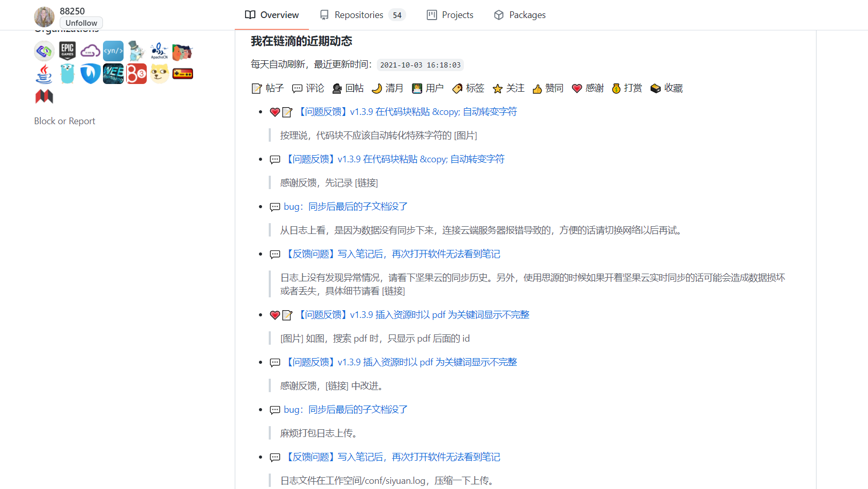Open the Epic Games organization icon
The image size is (868, 489).
coord(67,51)
